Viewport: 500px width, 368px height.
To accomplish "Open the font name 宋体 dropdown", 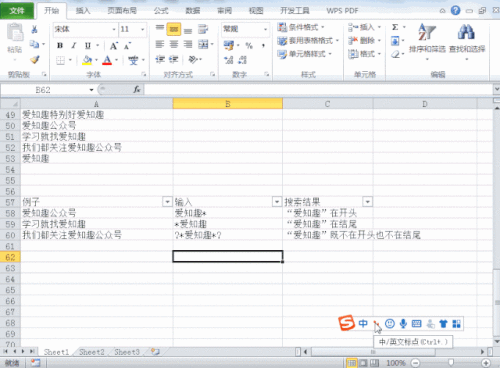I will 114,29.
